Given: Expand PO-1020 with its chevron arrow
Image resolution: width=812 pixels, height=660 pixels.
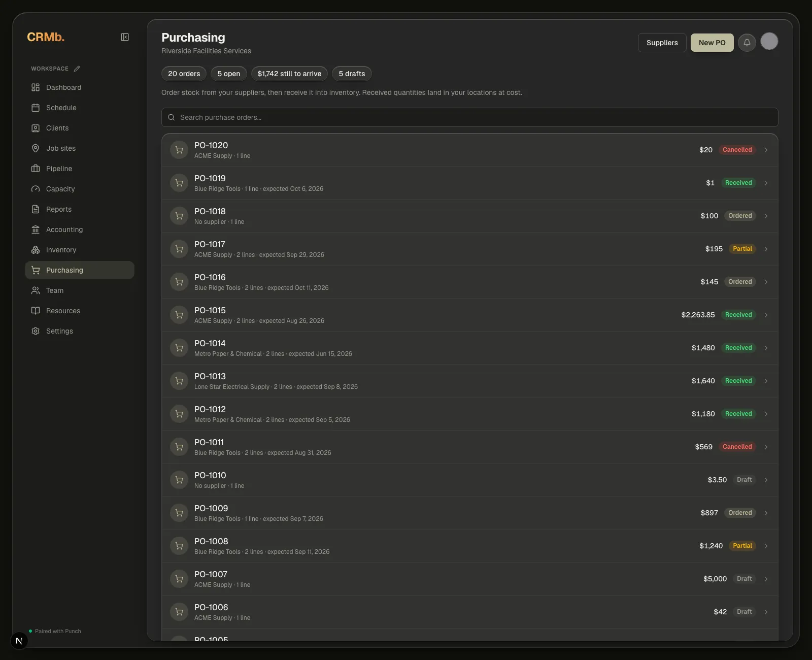Looking at the screenshot, I should (766, 150).
